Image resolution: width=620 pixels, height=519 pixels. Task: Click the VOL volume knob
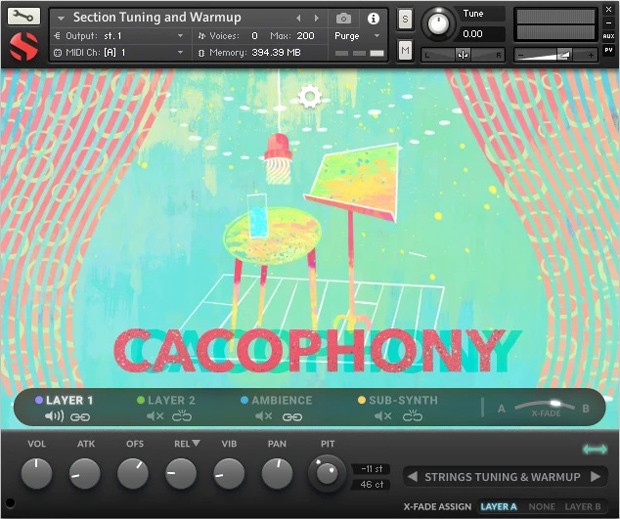[x=36, y=474]
